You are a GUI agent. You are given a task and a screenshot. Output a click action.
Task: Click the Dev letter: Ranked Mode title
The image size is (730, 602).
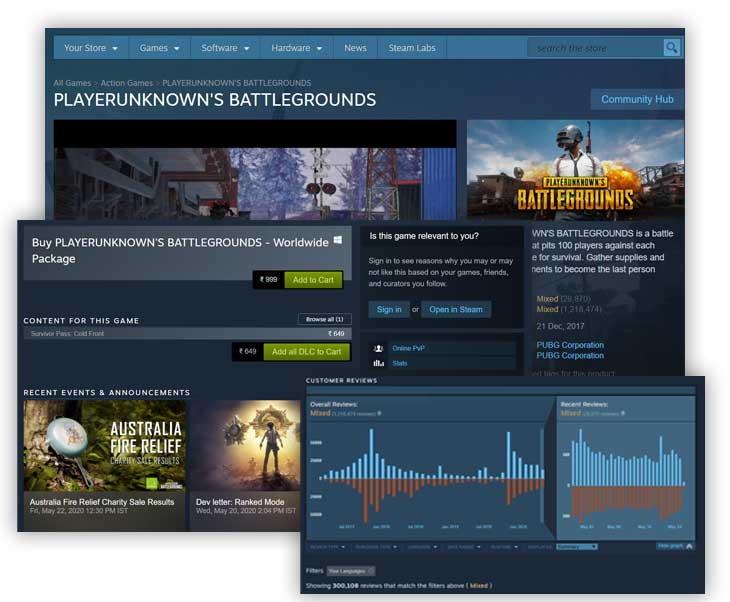(x=240, y=502)
